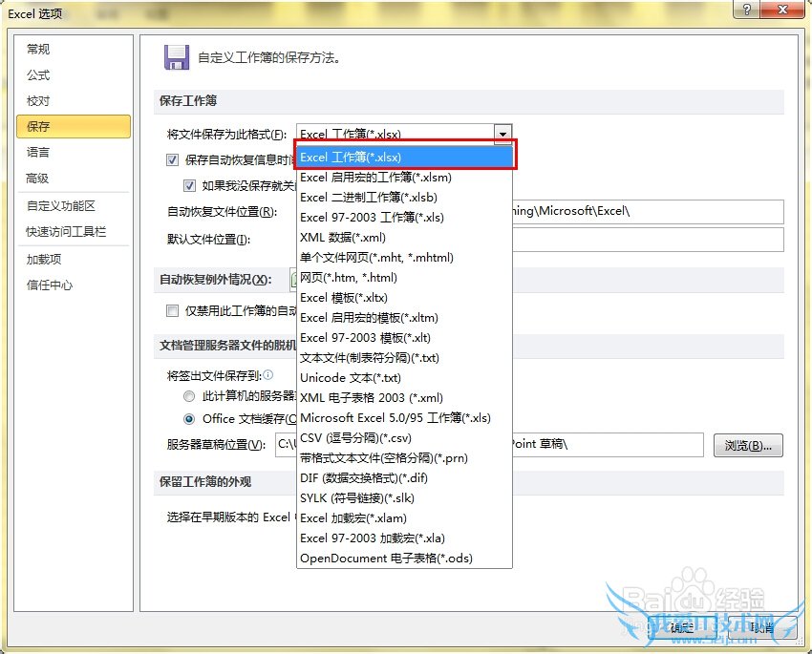This screenshot has height=654, width=812.
Task: Open the 语言 options category
Action: (74, 152)
